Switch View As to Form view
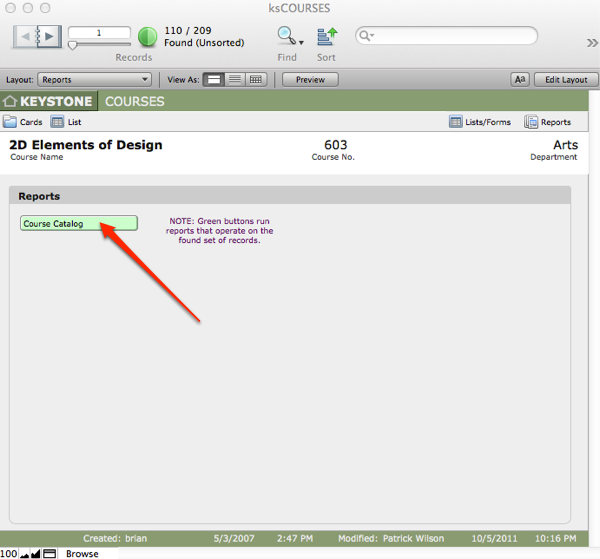The image size is (600, 559). pyautogui.click(x=214, y=79)
